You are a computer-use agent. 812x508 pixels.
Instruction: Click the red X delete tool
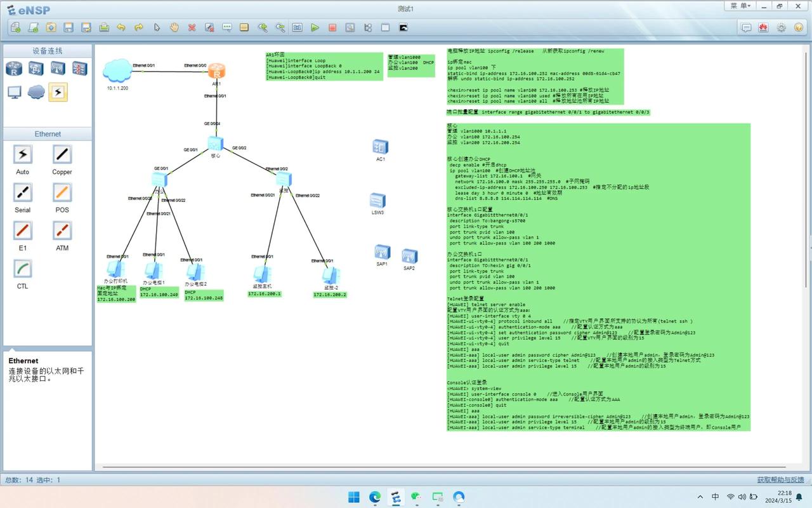192,28
